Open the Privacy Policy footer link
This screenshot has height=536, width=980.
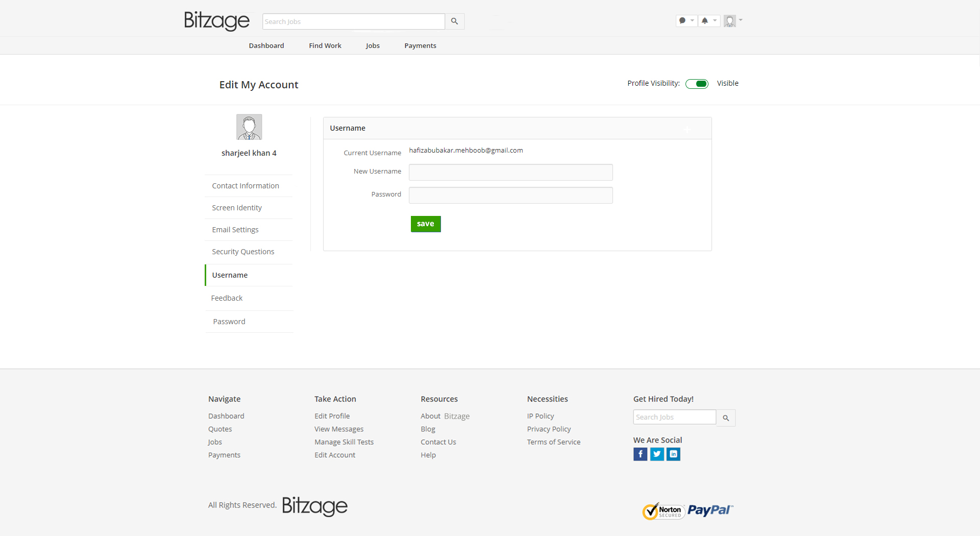pos(549,429)
